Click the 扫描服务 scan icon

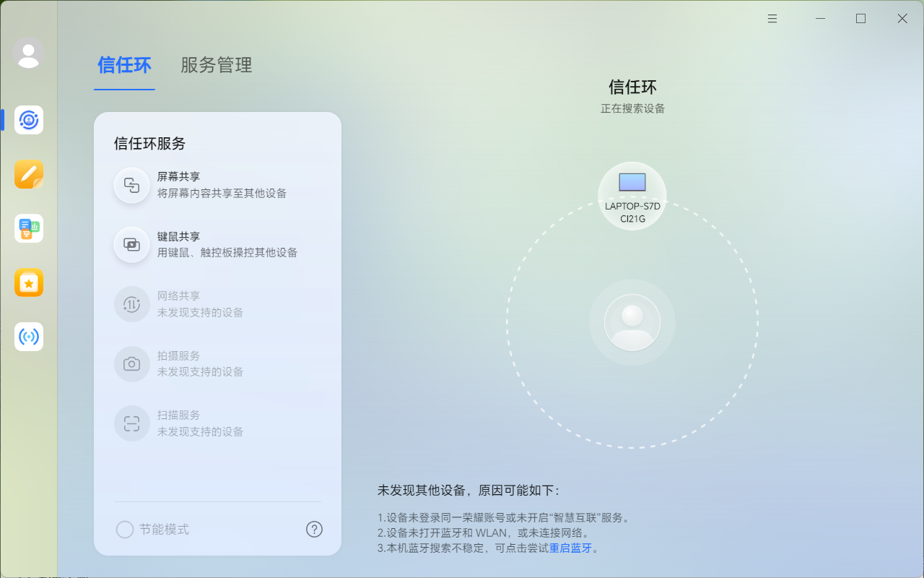[131, 423]
